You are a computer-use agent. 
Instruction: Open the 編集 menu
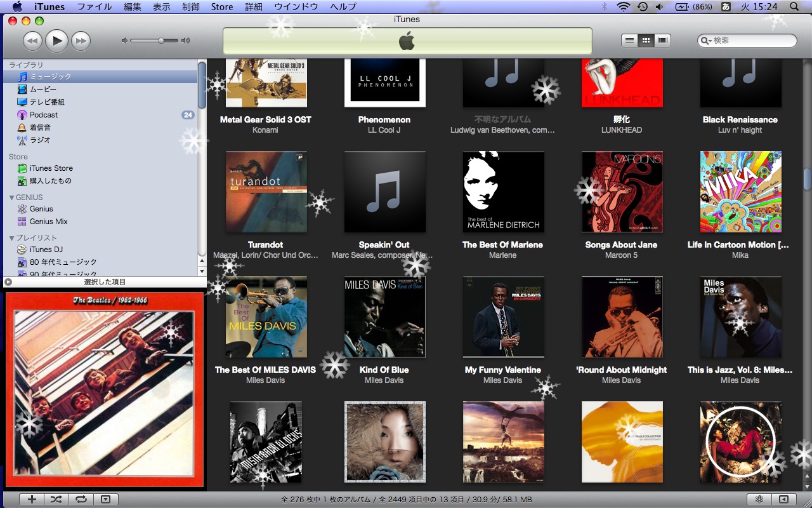tap(133, 7)
